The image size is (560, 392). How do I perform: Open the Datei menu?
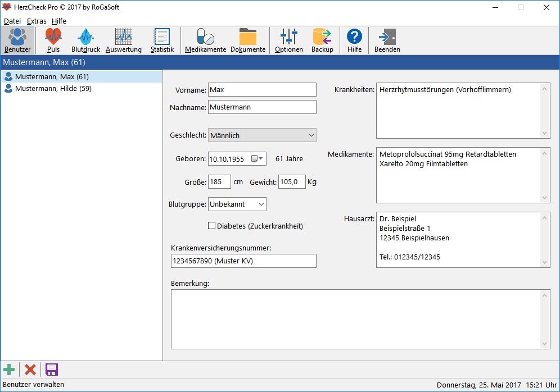(x=12, y=21)
